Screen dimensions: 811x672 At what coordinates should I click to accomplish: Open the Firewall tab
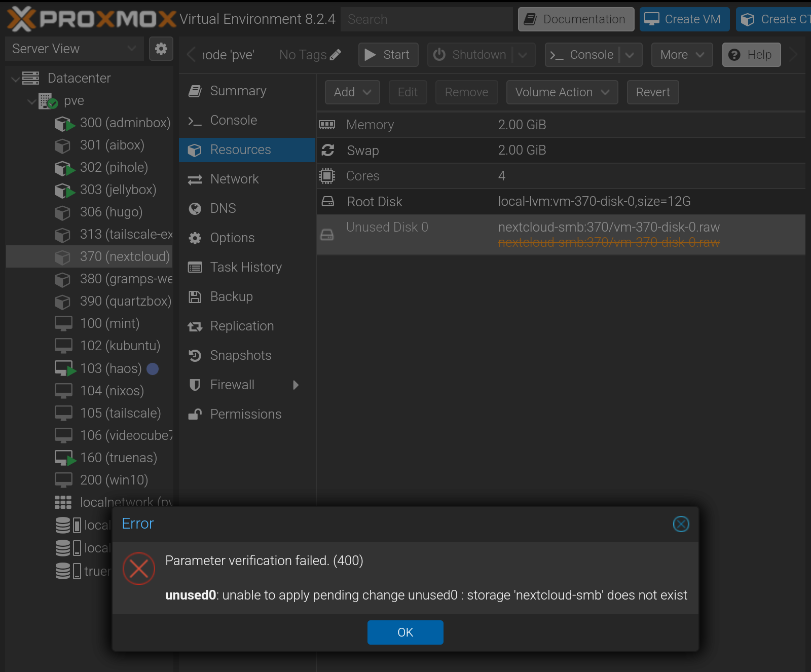(x=247, y=385)
